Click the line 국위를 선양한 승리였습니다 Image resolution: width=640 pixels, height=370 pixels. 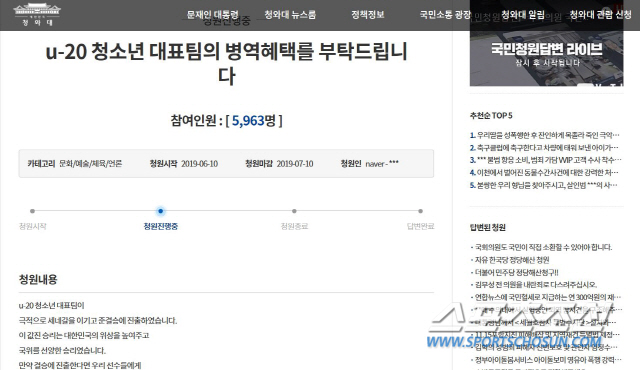(x=62, y=350)
